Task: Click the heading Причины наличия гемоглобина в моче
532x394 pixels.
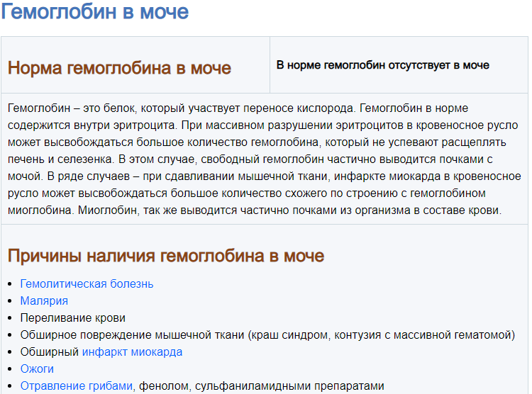Action: [x=166, y=256]
